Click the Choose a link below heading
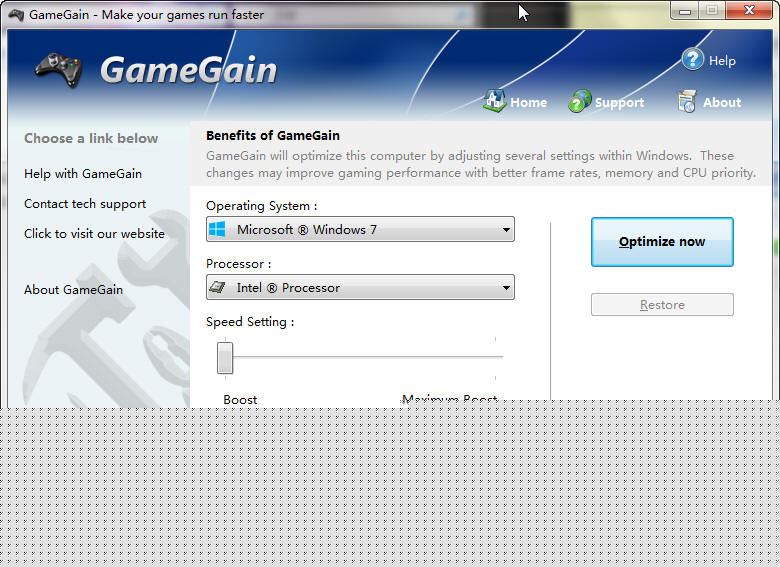The height and width of the screenshot is (567, 780). click(91, 138)
